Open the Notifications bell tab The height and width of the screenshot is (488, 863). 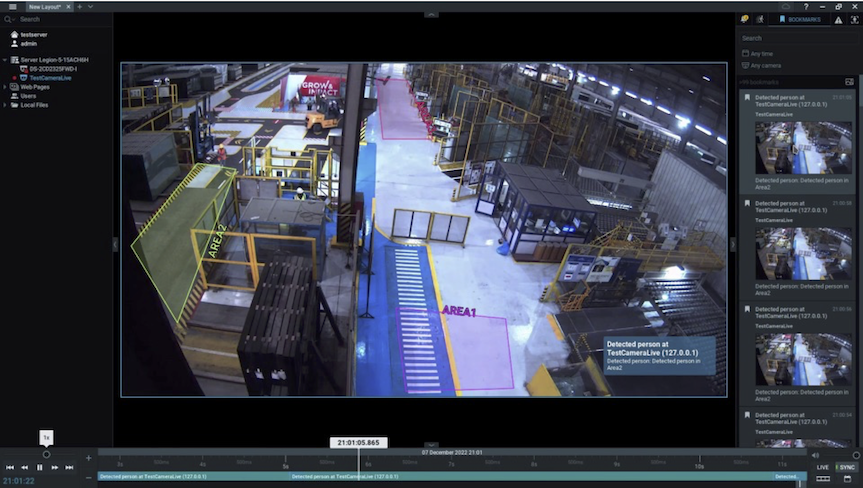click(745, 19)
